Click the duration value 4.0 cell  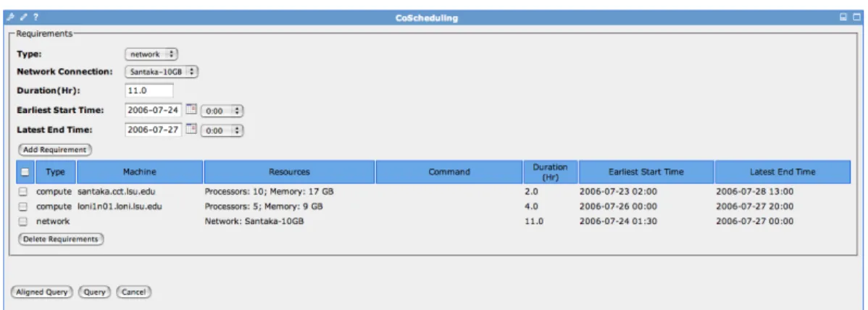[530, 206]
